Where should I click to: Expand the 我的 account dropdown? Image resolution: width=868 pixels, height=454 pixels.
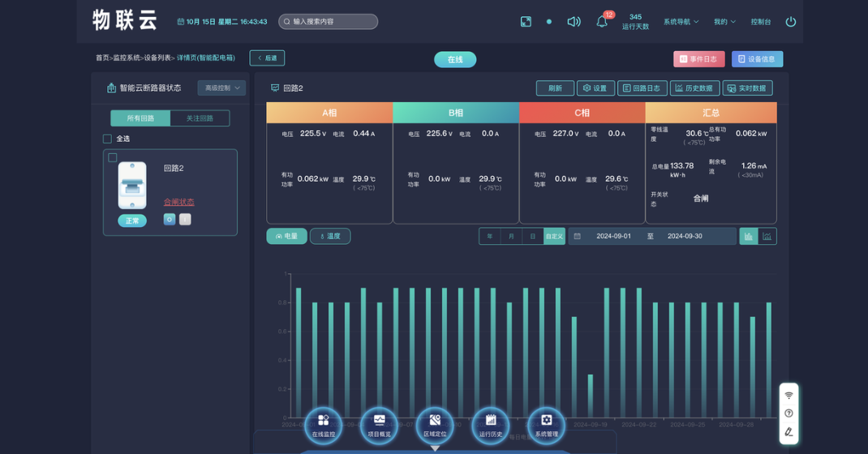724,22
